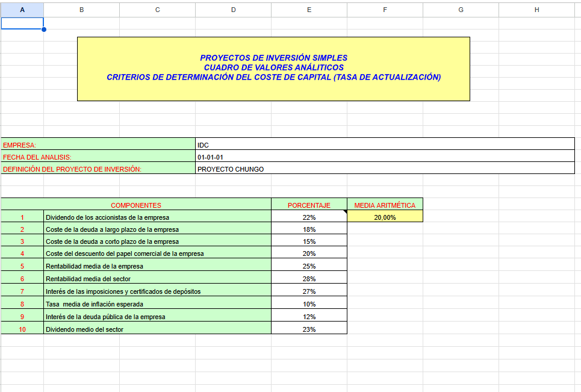Viewport: 581px width, 392px height.
Task: Click the MEDIA ARITMÉTICA header cell
Action: [x=385, y=205]
